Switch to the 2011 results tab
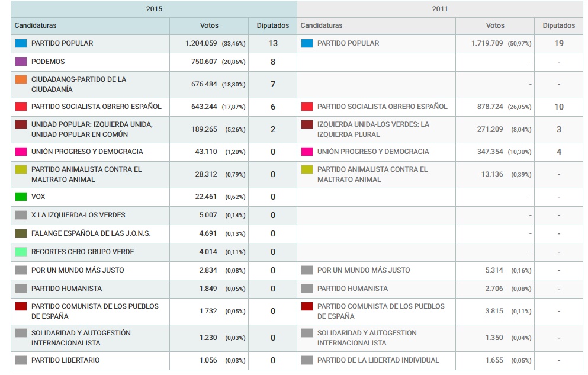The width and height of the screenshot is (588, 375). pyautogui.click(x=440, y=9)
